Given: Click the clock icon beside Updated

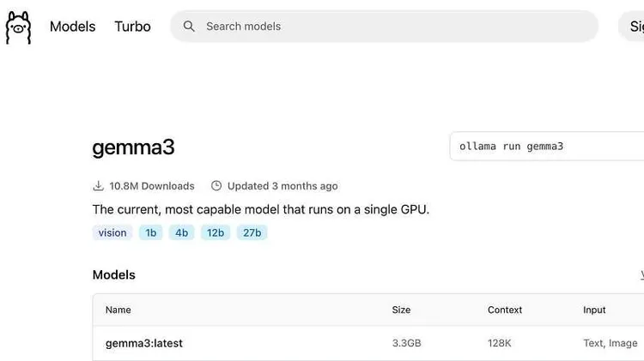Looking at the screenshot, I should tap(216, 186).
